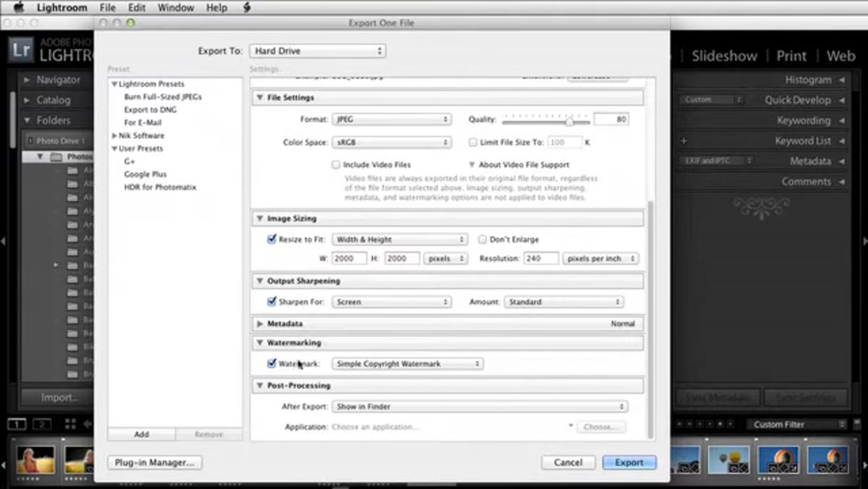Open the Help menu
868x489 pixels.
click(216, 8)
